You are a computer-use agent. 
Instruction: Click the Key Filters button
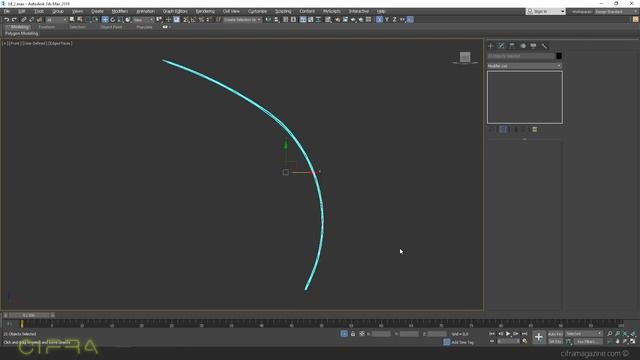(x=589, y=341)
